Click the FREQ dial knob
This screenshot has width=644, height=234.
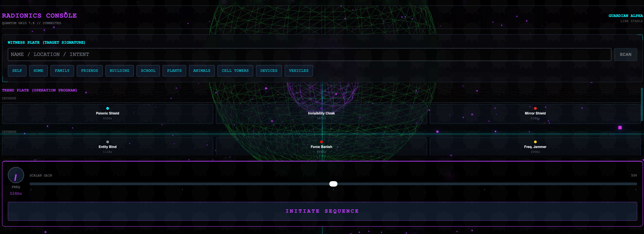pos(16,175)
